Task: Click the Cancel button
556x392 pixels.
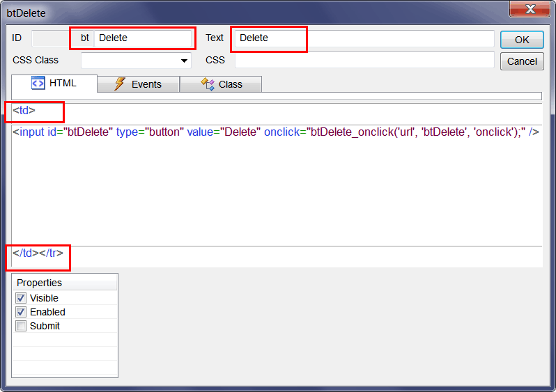Action: [522, 61]
